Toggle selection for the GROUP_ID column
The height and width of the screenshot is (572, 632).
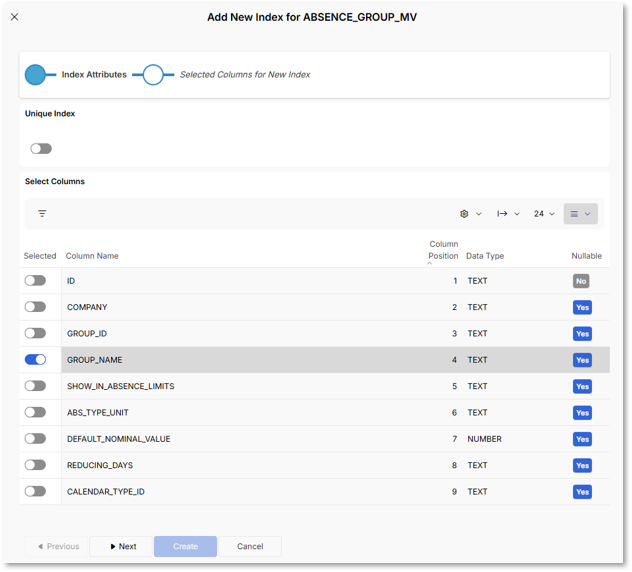(x=35, y=333)
